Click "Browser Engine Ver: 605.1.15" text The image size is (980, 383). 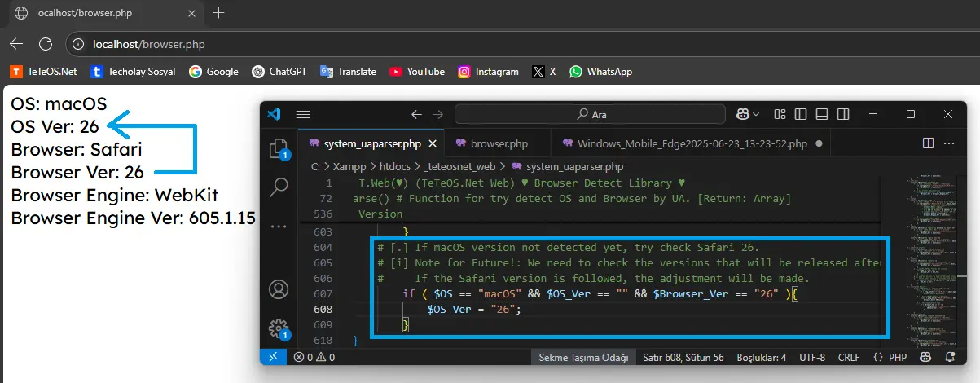point(133,218)
